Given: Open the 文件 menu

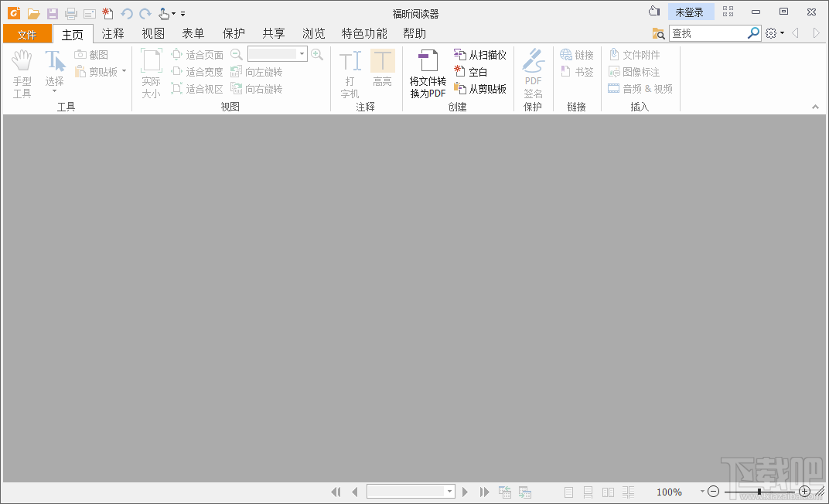Looking at the screenshot, I should click(27, 33).
